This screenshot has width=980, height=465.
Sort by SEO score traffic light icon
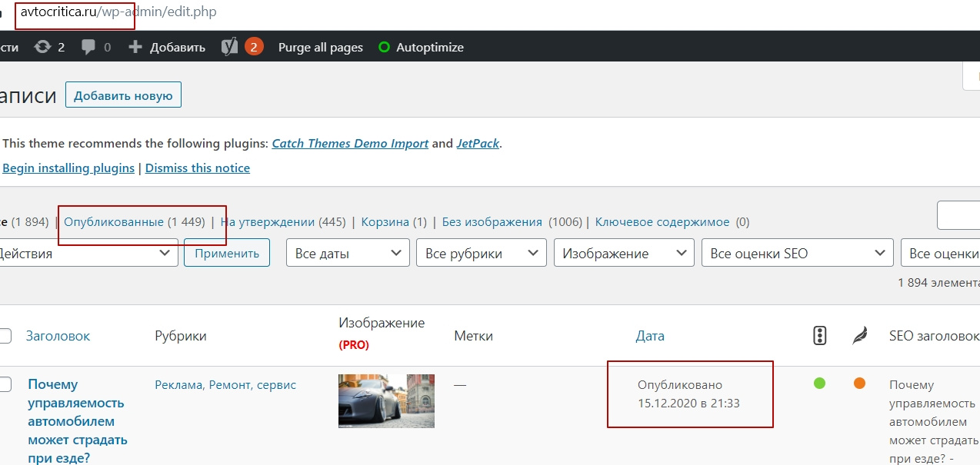(819, 335)
